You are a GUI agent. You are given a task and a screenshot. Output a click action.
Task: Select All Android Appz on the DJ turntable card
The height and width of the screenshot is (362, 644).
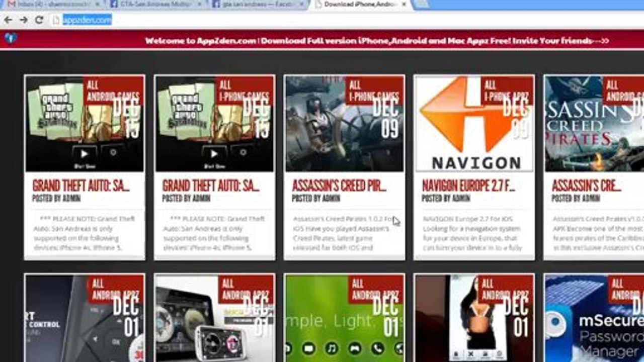245,290
